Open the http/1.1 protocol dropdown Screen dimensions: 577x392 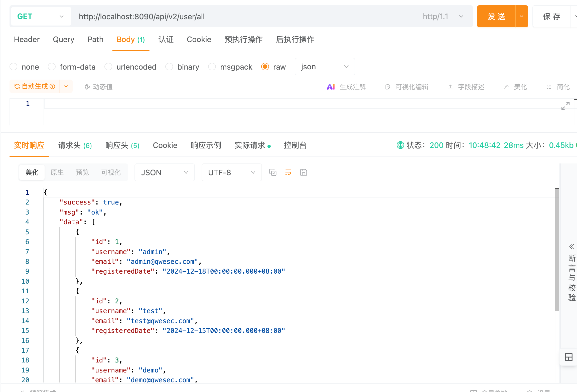pyautogui.click(x=443, y=17)
